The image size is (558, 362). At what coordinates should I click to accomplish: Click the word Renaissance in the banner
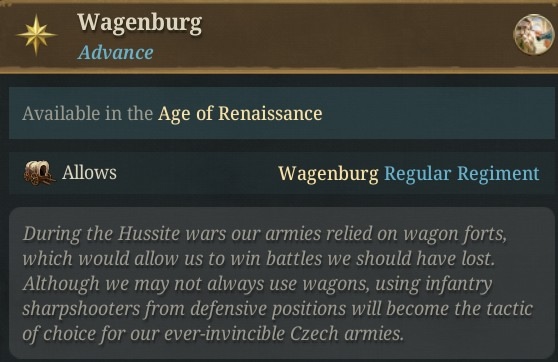click(270, 114)
